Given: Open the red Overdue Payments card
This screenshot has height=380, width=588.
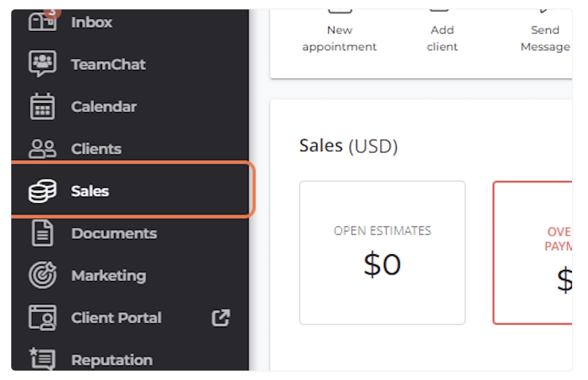Looking at the screenshot, I should [x=533, y=253].
